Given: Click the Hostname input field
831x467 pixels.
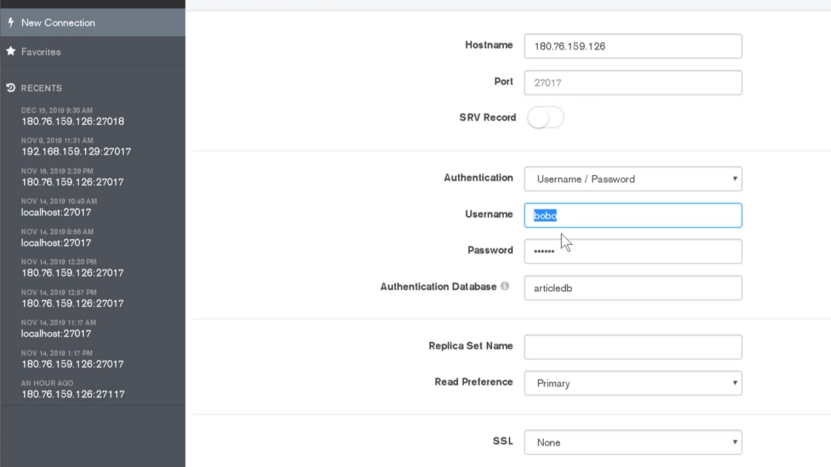Looking at the screenshot, I should 633,46.
